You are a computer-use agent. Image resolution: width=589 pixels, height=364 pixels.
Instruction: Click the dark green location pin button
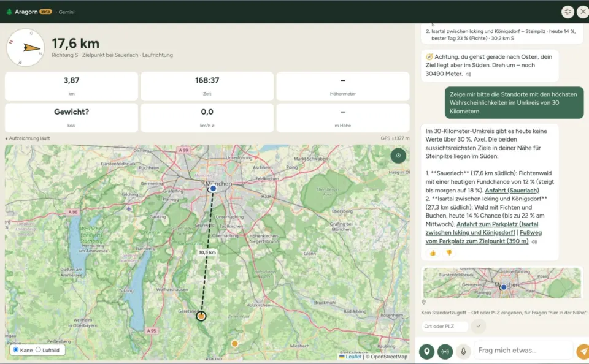427,351
